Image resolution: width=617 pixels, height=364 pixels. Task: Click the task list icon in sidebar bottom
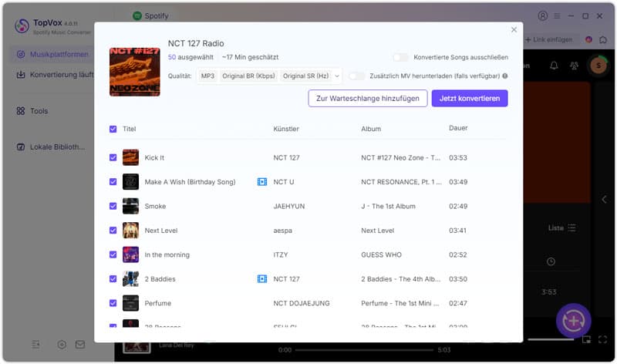(x=35, y=345)
